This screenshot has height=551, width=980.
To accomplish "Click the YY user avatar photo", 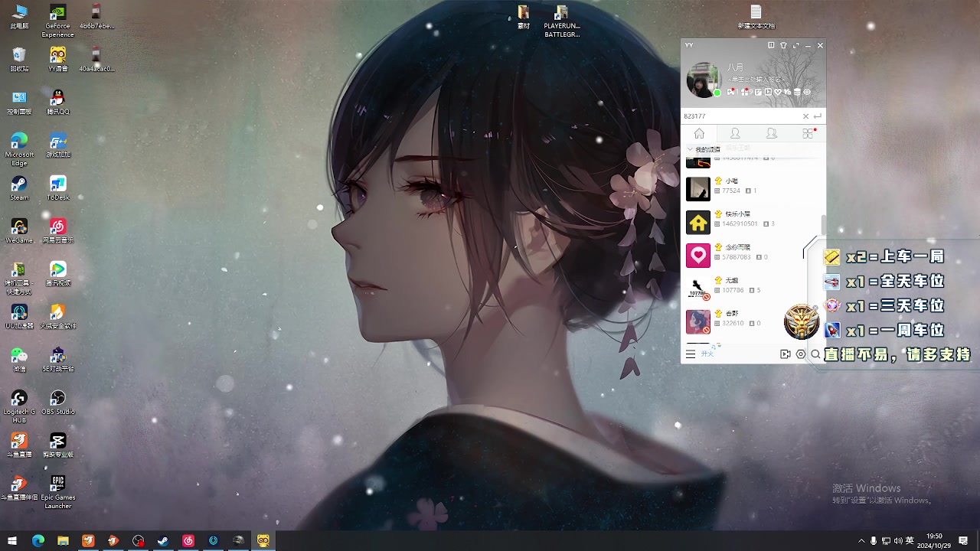I will [703, 80].
